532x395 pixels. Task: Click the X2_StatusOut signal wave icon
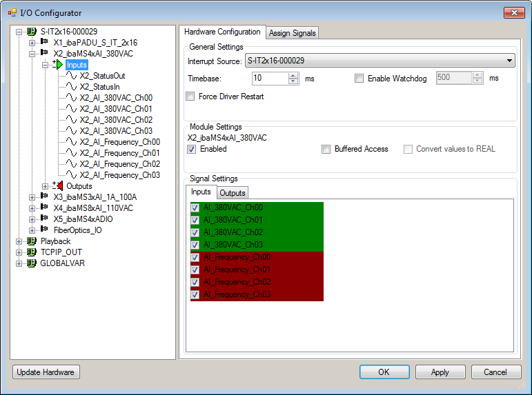pos(71,75)
